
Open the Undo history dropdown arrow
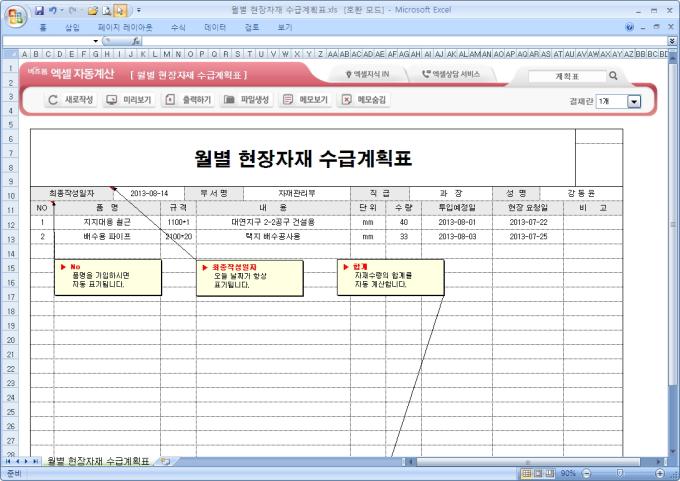62,10
